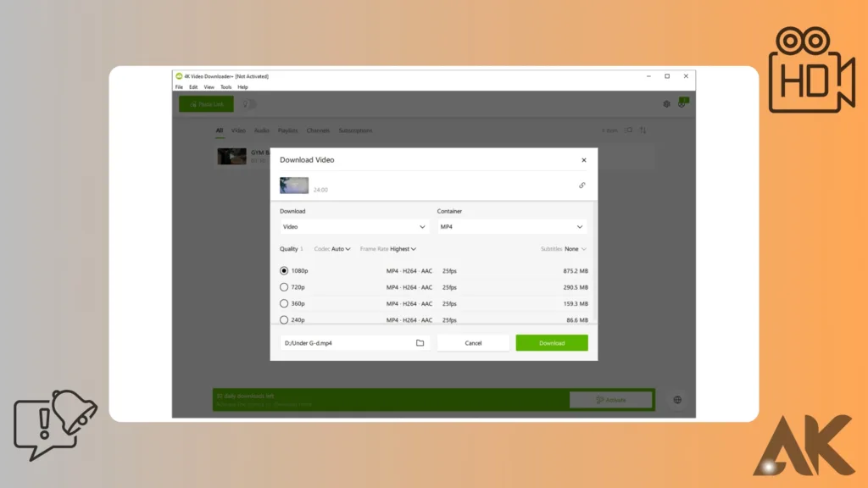
Task: Click the sort order icon
Action: tap(643, 130)
